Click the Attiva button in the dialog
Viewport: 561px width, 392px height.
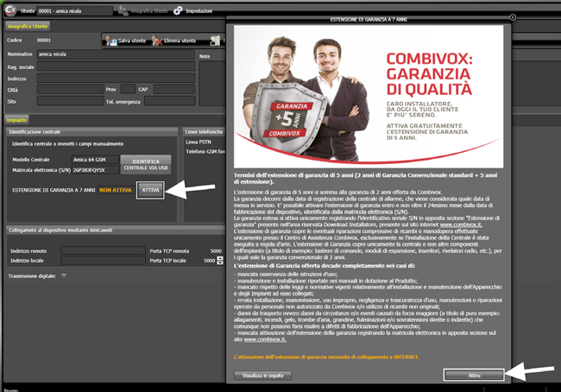point(474,376)
